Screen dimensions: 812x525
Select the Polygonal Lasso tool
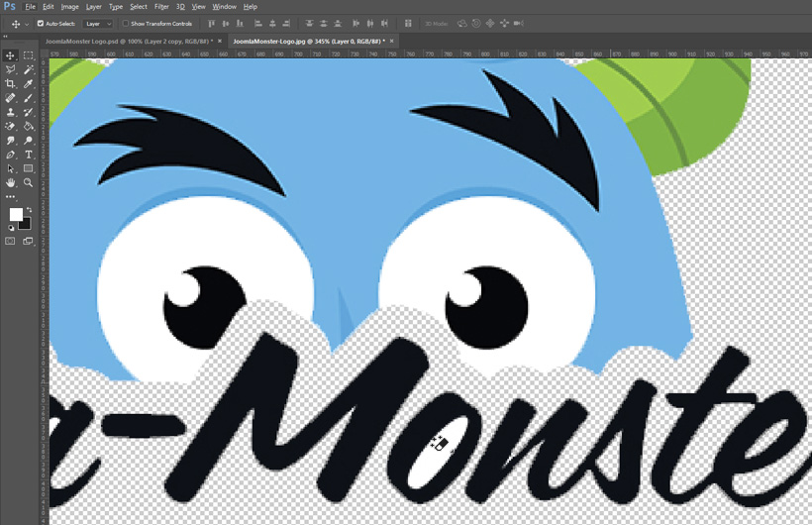click(x=10, y=69)
